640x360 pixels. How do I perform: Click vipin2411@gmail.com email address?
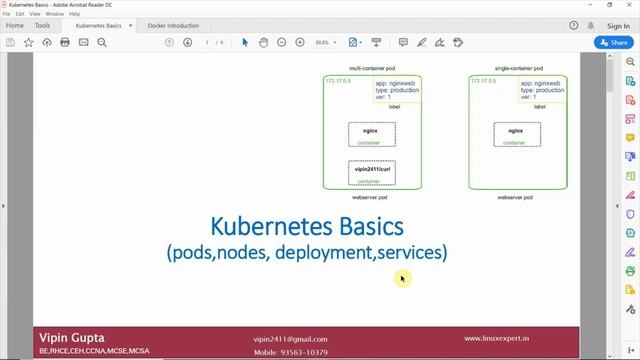click(x=290, y=339)
